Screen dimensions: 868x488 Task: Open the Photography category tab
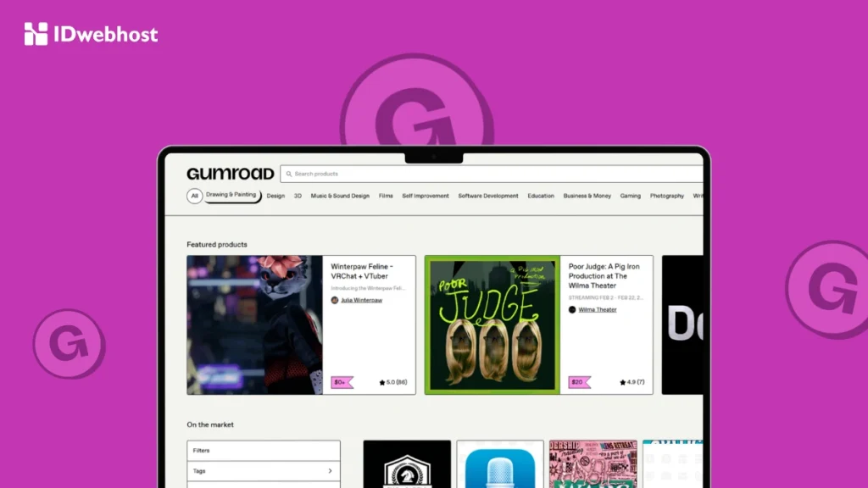tap(666, 196)
